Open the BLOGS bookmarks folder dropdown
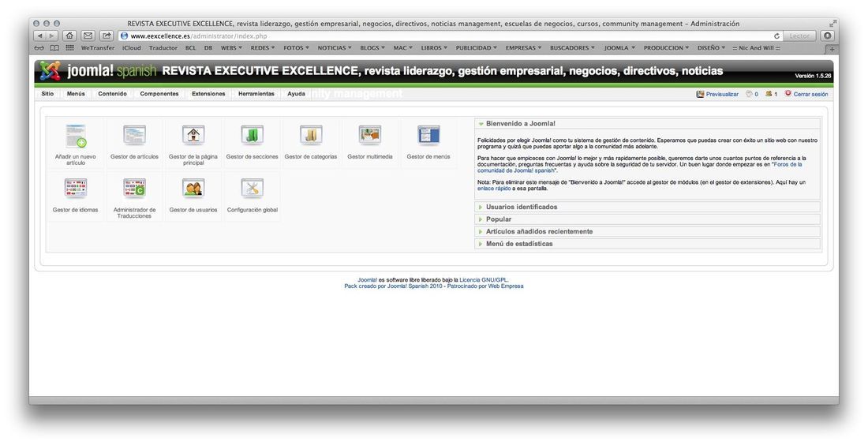Image resolution: width=868 pixels, height=445 pixels. (372, 48)
